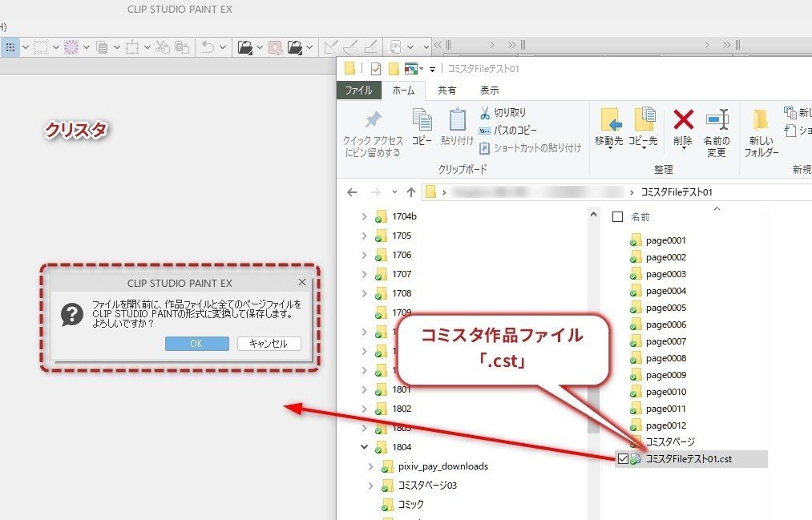
Task: Open customize Quick Access toolbar dropdown
Action: pos(432,69)
